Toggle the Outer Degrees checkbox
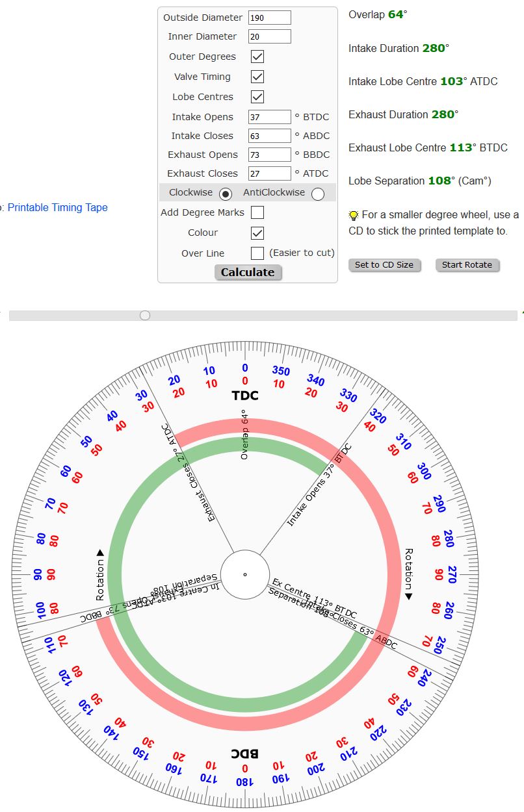 (x=257, y=57)
